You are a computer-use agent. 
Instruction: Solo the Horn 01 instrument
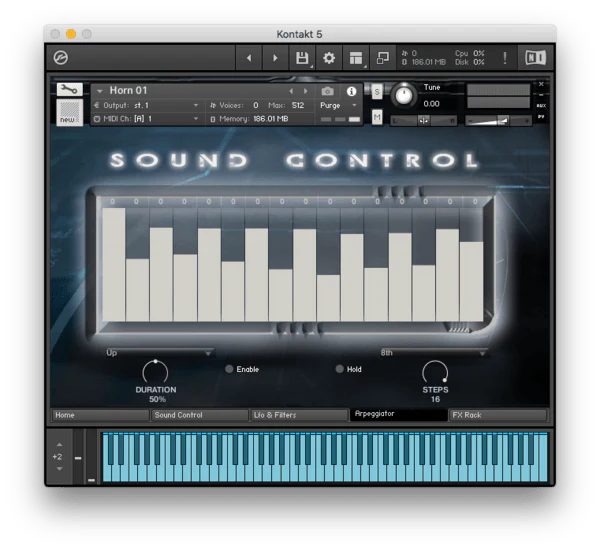pos(377,92)
